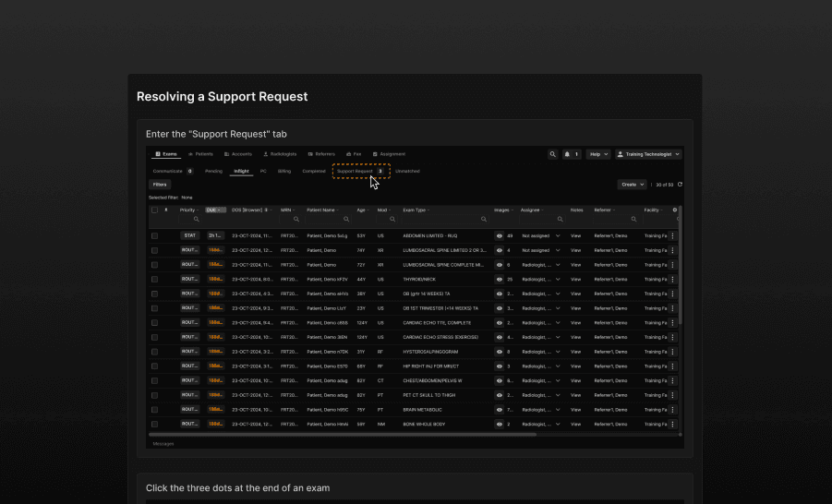Click search icon in Referrer column filter

(x=633, y=219)
